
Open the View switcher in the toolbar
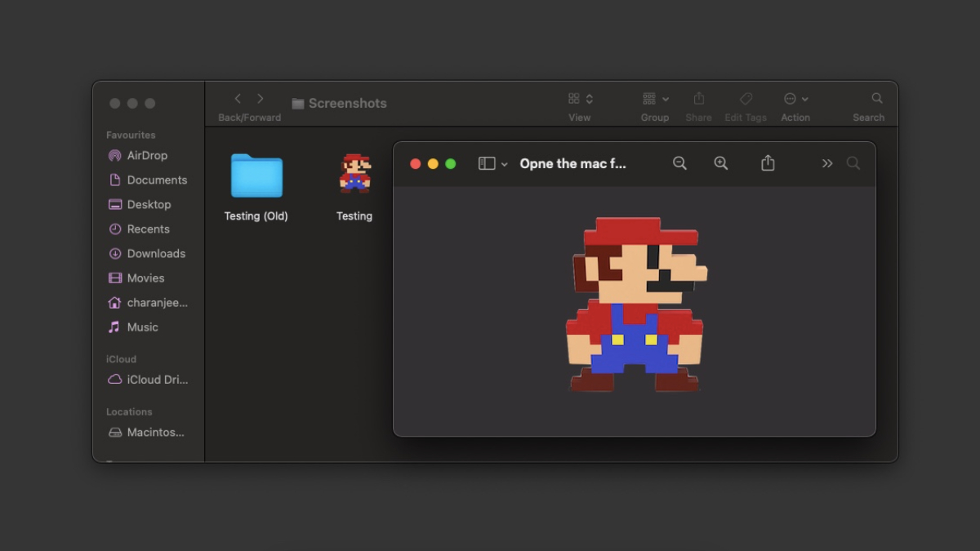tap(580, 98)
